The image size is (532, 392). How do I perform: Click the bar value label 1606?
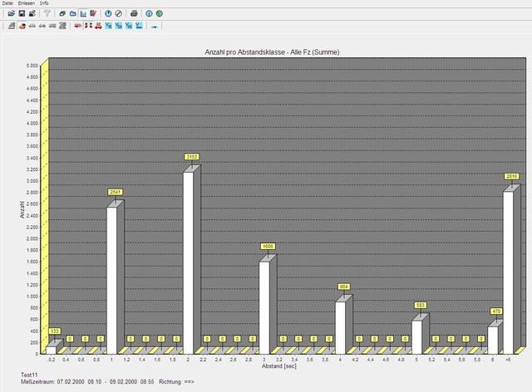tap(268, 246)
